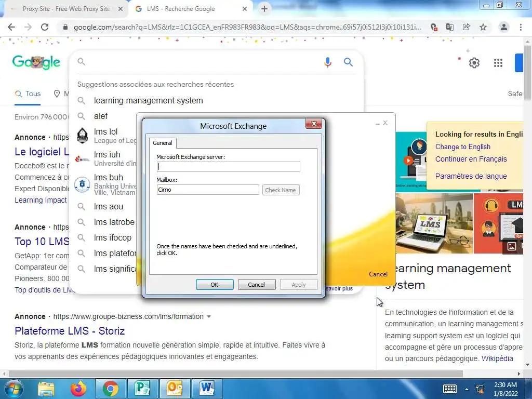Click the Learning Impact sitelink
This screenshot has width=532, height=399.
[41, 200]
